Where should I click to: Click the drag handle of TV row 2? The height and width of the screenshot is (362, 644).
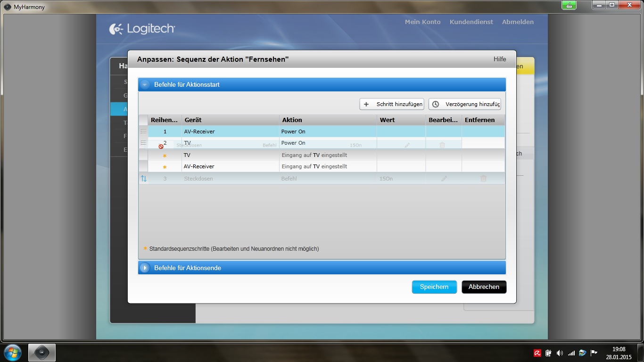pos(143,143)
